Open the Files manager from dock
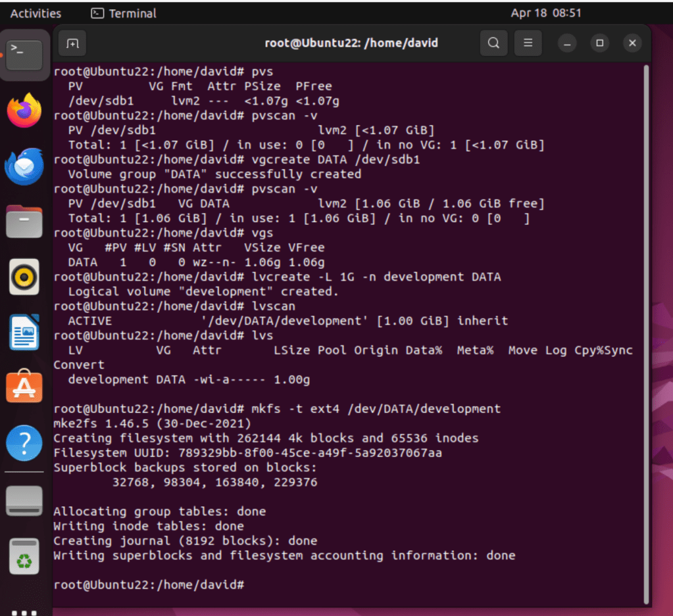The height and width of the screenshot is (616, 673). [x=25, y=222]
